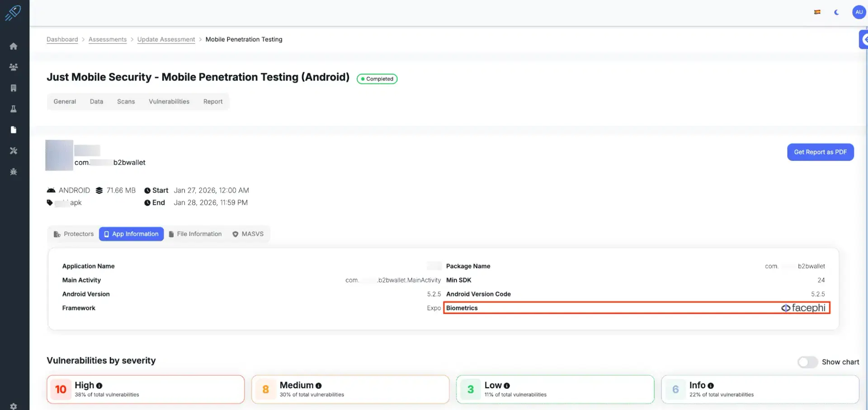Switch to the Report tab
The image size is (868, 410).
213,102
